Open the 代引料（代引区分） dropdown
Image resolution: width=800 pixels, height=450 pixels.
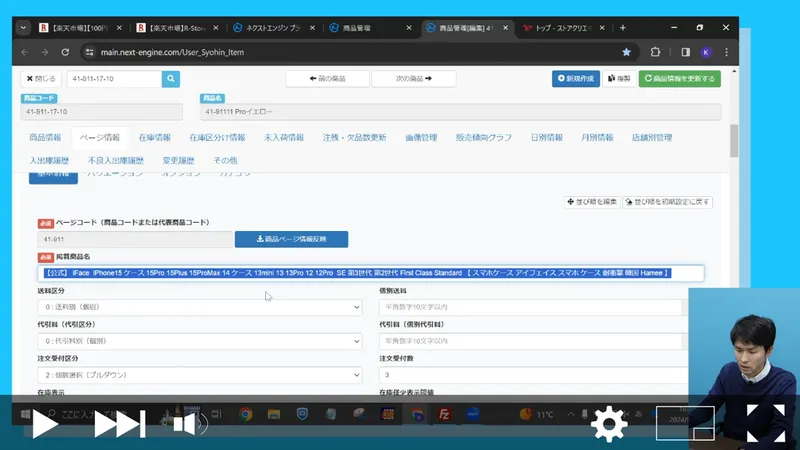(199, 341)
